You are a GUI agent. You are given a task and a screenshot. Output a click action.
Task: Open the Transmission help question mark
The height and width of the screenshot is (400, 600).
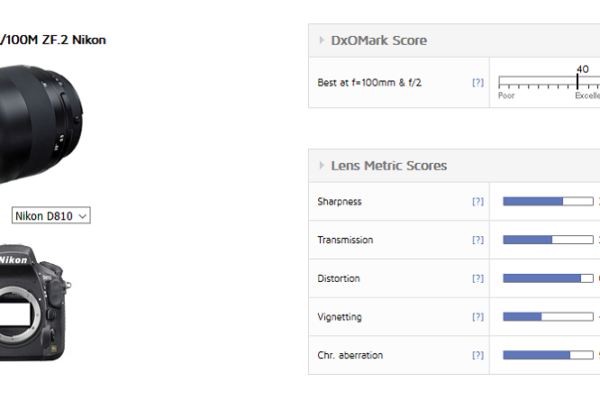pos(477,240)
